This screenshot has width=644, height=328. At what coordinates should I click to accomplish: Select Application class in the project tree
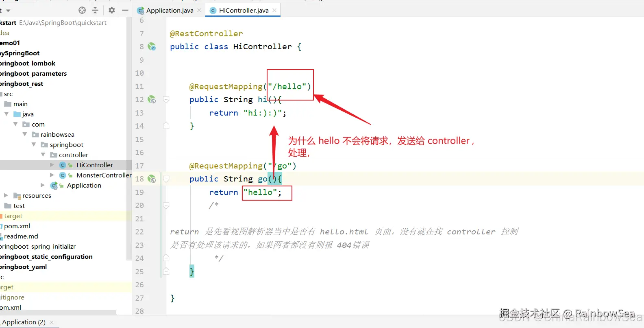click(x=84, y=185)
